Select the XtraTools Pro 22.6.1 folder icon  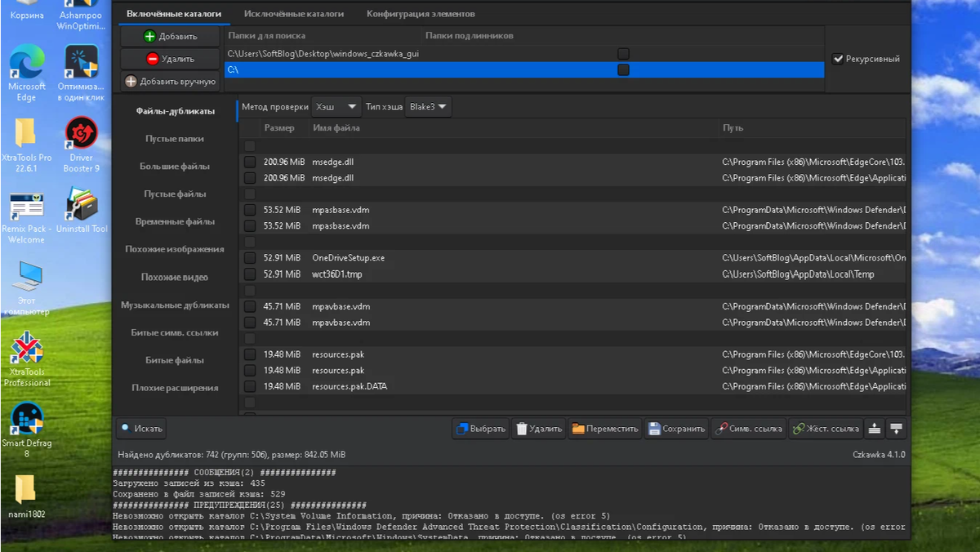(26, 145)
